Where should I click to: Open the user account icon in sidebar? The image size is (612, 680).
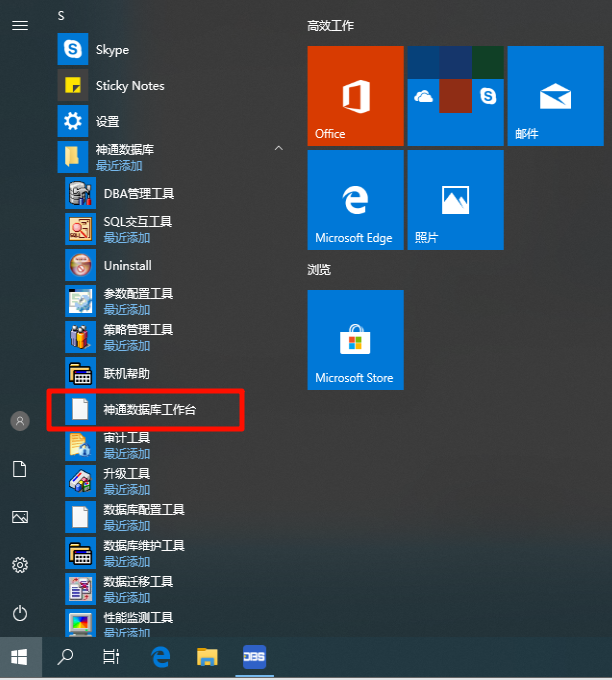(x=20, y=421)
